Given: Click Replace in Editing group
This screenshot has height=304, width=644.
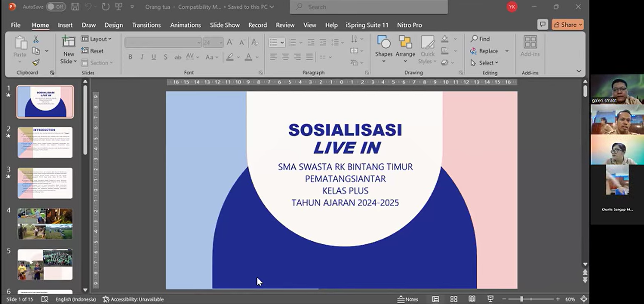Looking at the screenshot, I should point(484,51).
